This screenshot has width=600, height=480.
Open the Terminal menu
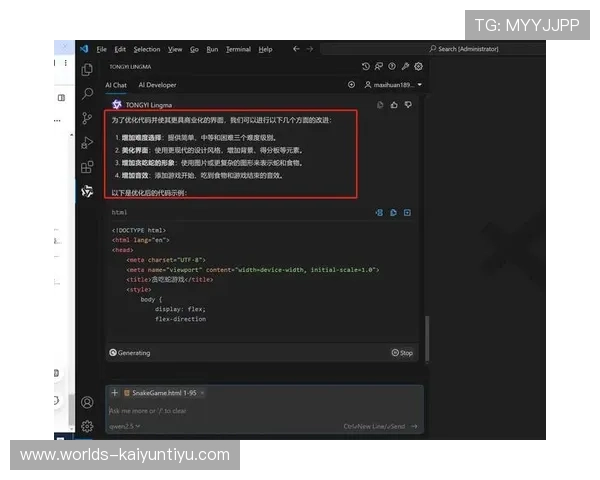238,49
